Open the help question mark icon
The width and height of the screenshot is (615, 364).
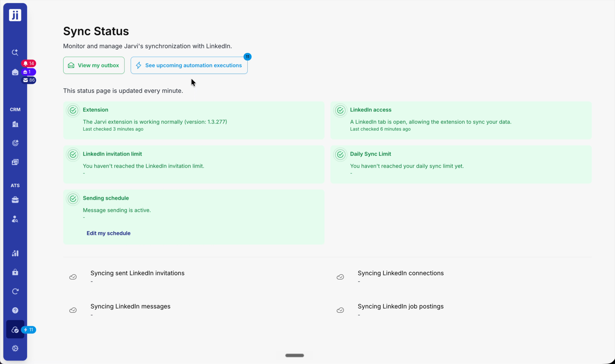click(15, 310)
